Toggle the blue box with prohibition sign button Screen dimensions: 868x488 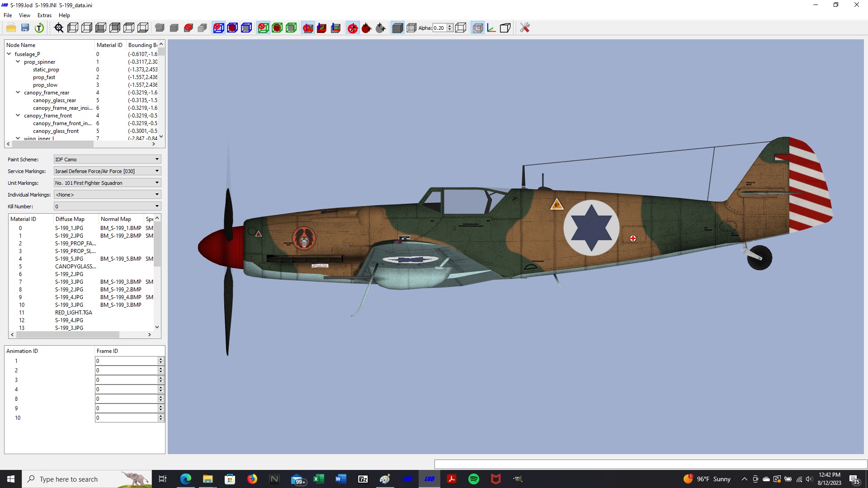point(218,28)
